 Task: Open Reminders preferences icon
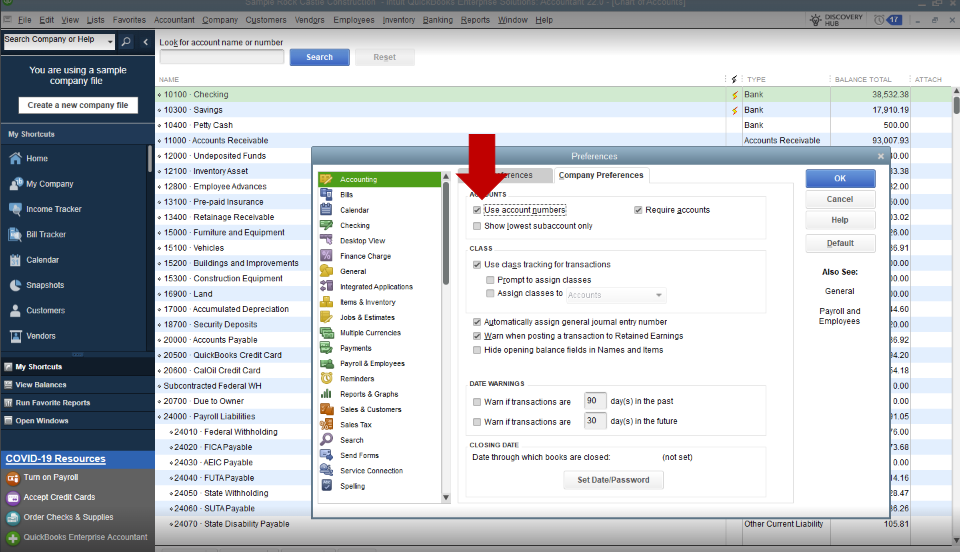click(x=326, y=378)
